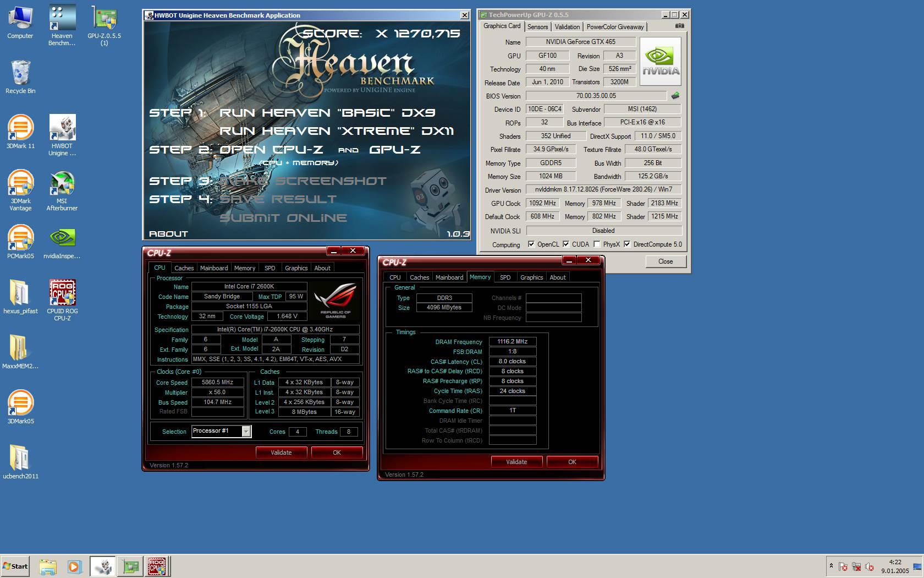924x578 pixels.
Task: Open SPD tab in left CPU-Z
Action: [x=269, y=268]
